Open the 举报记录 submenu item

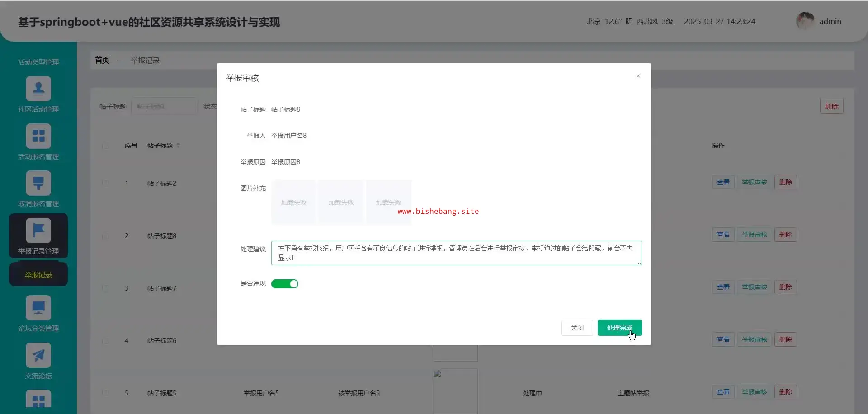38,275
